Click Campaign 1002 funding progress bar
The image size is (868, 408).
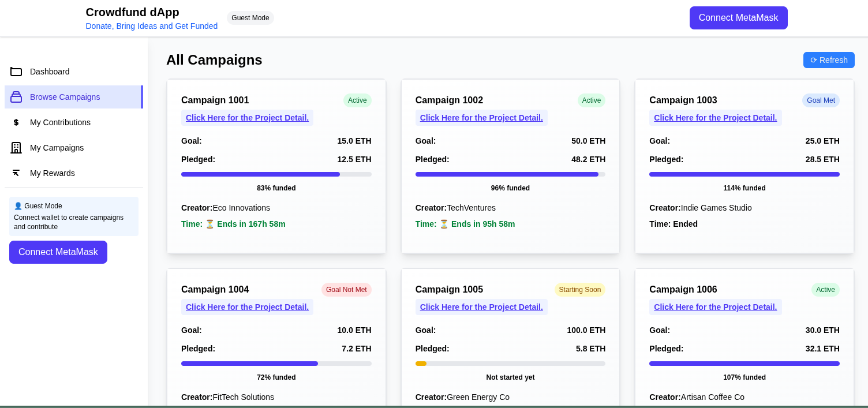pyautogui.click(x=510, y=174)
